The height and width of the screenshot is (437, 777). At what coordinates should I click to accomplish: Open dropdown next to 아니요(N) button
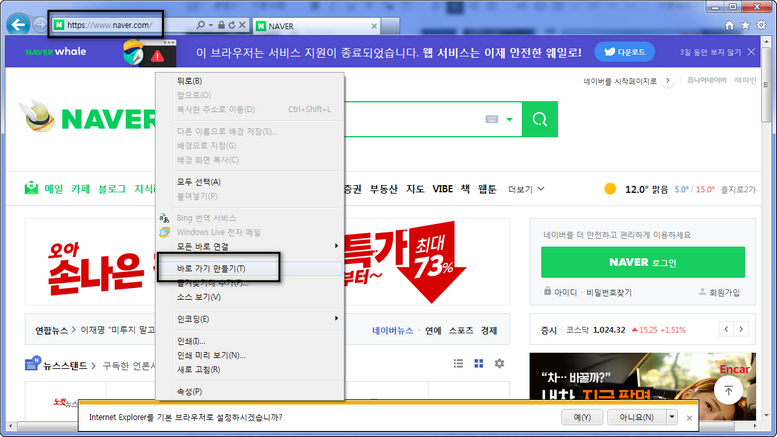click(x=672, y=417)
